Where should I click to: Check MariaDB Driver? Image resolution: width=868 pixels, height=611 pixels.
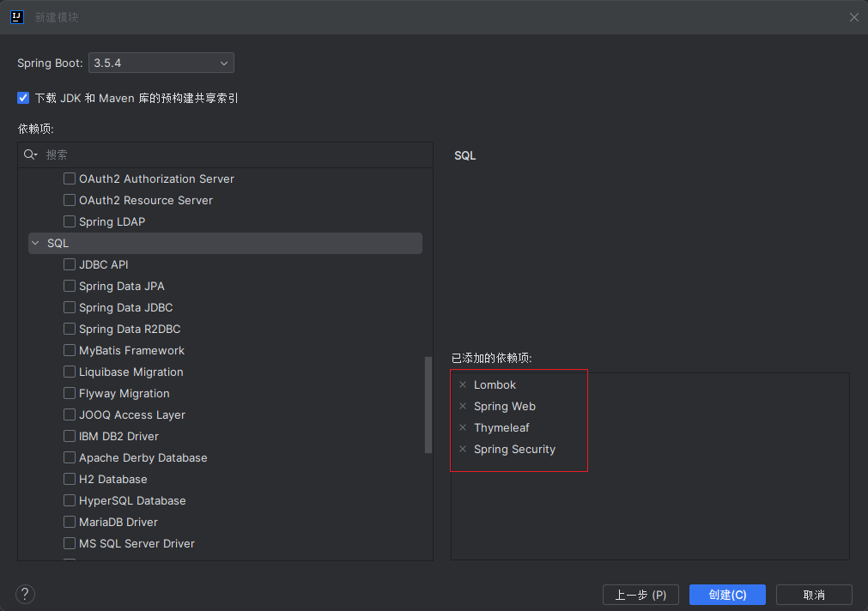[x=70, y=522]
